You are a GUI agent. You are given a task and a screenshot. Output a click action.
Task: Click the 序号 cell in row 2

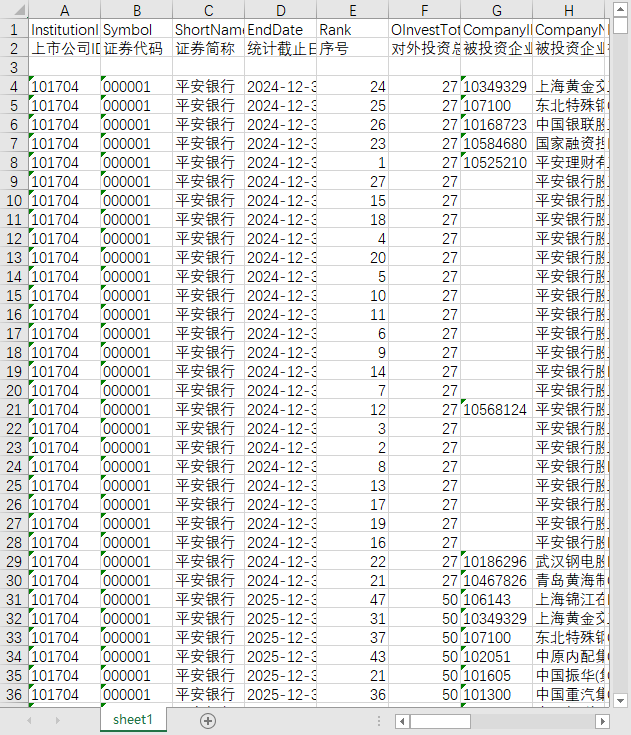(x=353, y=48)
